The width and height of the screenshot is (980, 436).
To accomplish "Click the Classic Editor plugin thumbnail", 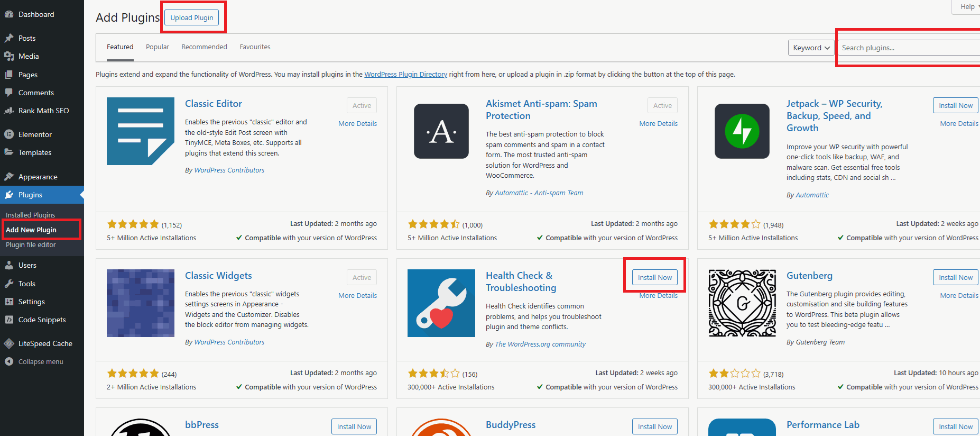I will (x=141, y=131).
